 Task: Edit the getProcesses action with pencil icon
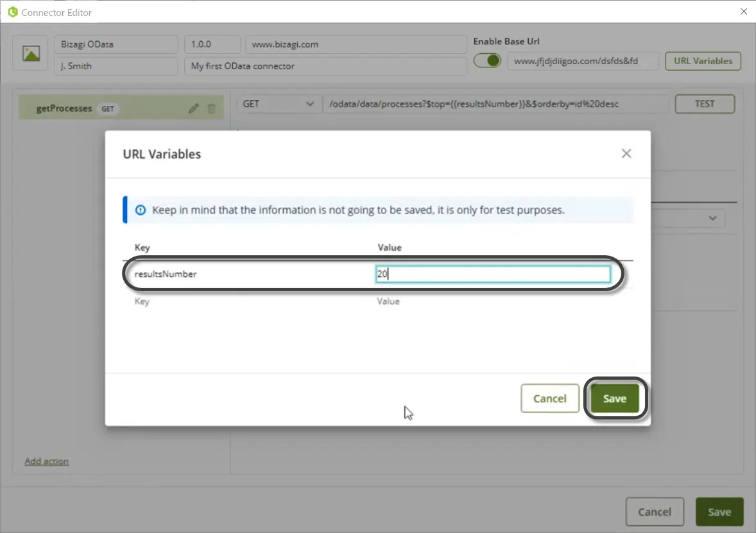193,108
